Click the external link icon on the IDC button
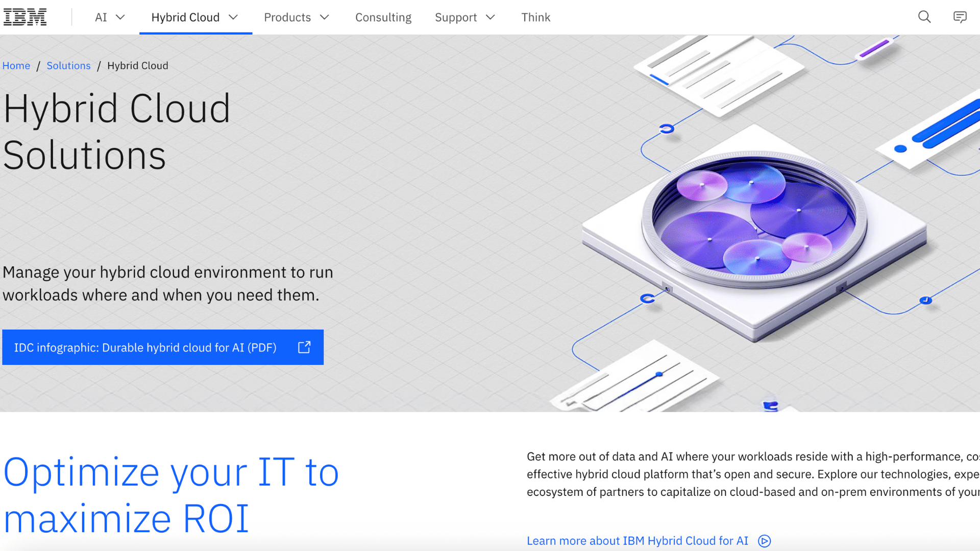 click(304, 347)
